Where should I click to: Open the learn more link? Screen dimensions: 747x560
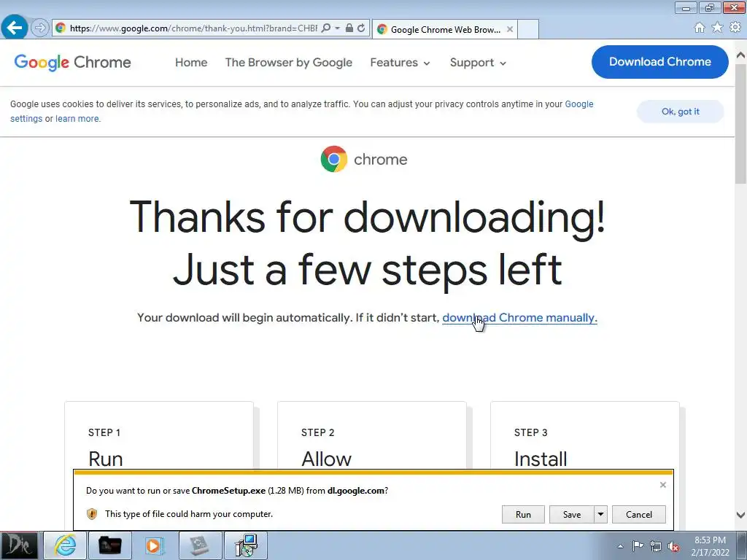(77, 119)
